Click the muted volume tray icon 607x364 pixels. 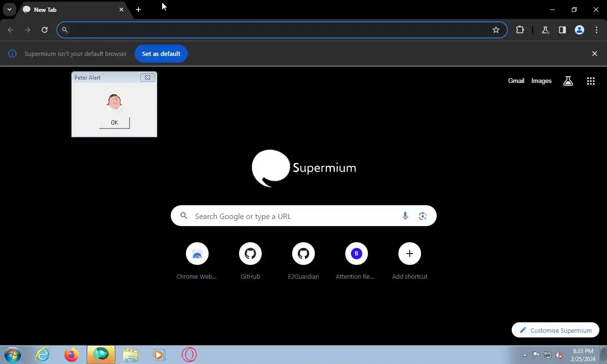[560, 355]
